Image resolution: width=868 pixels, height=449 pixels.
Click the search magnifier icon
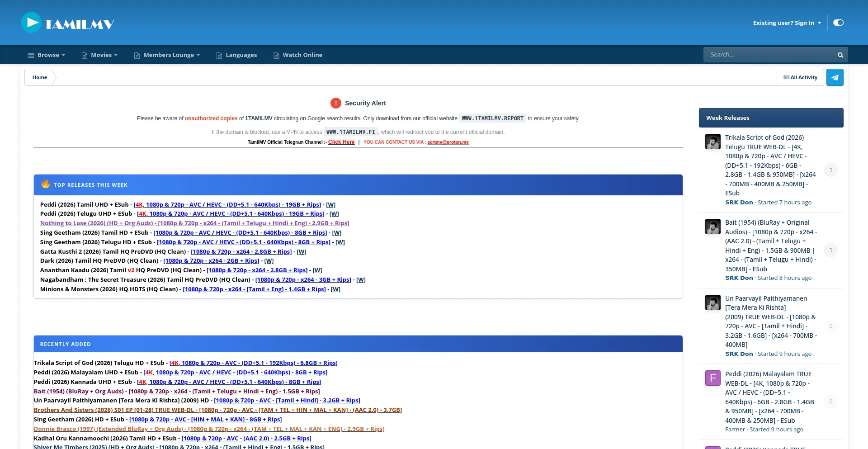tap(840, 55)
